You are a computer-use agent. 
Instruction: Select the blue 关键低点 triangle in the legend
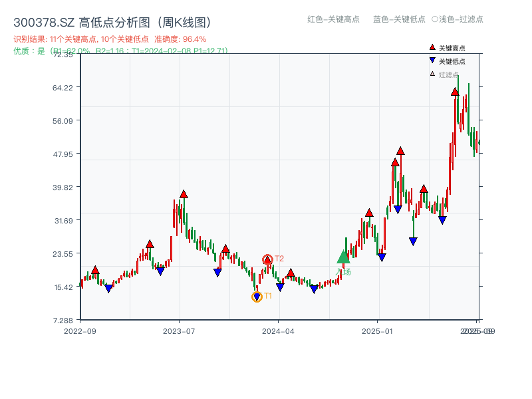point(432,61)
